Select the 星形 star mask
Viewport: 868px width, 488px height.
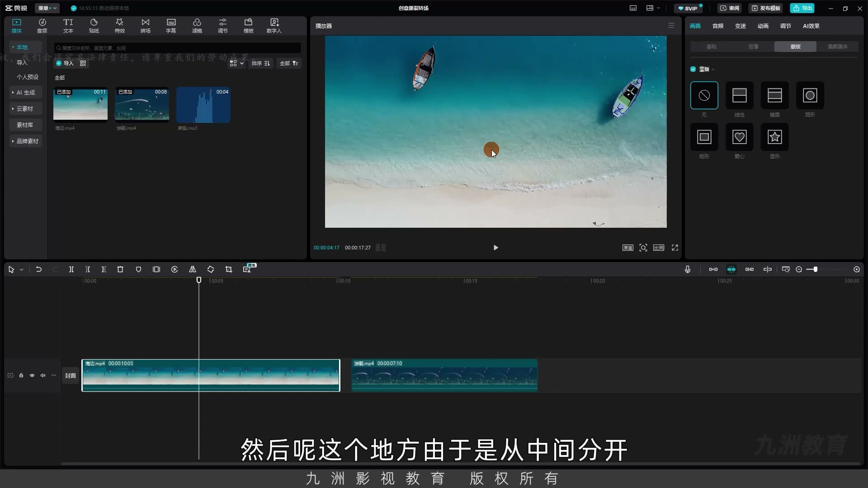(x=775, y=137)
